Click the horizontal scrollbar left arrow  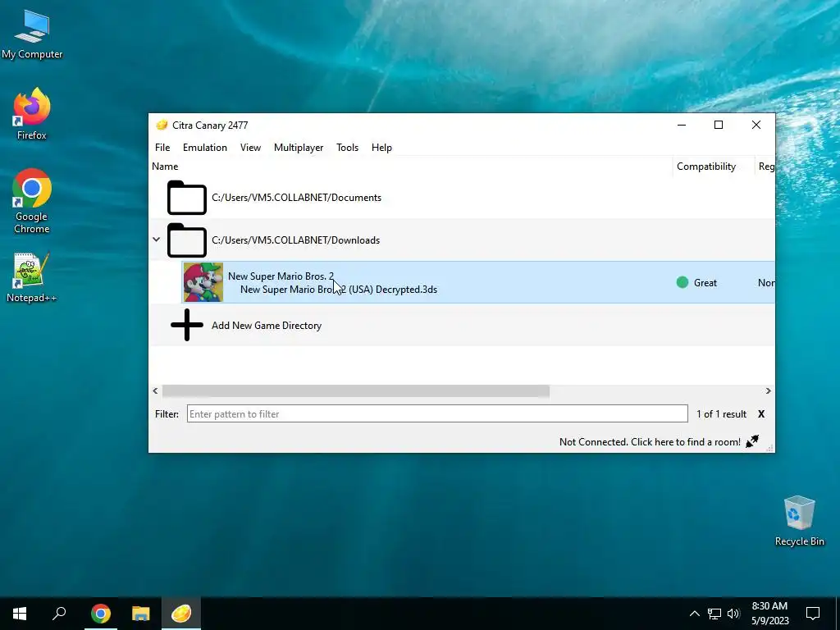point(155,391)
